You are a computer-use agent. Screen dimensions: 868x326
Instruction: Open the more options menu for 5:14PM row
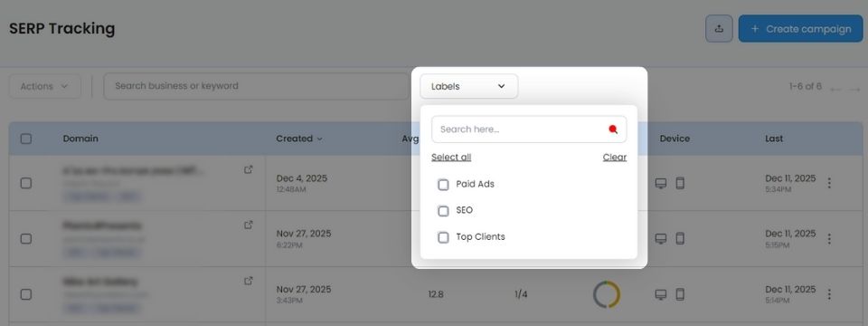[829, 293]
